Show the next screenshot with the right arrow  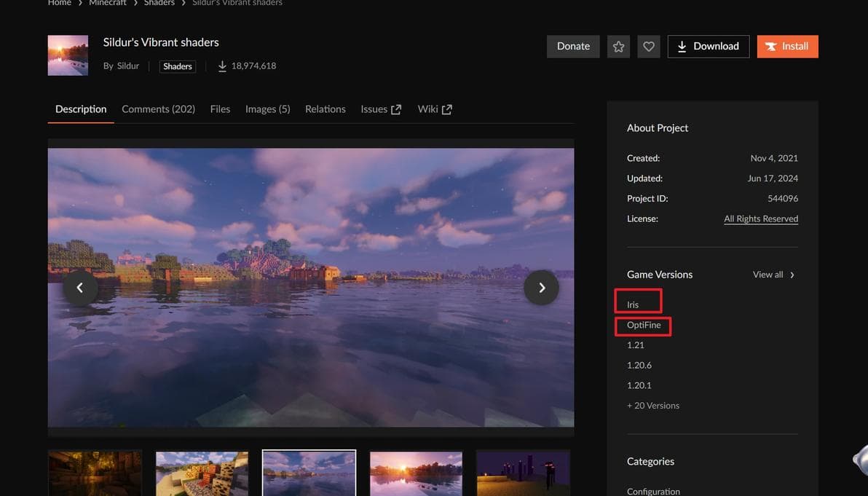(541, 287)
